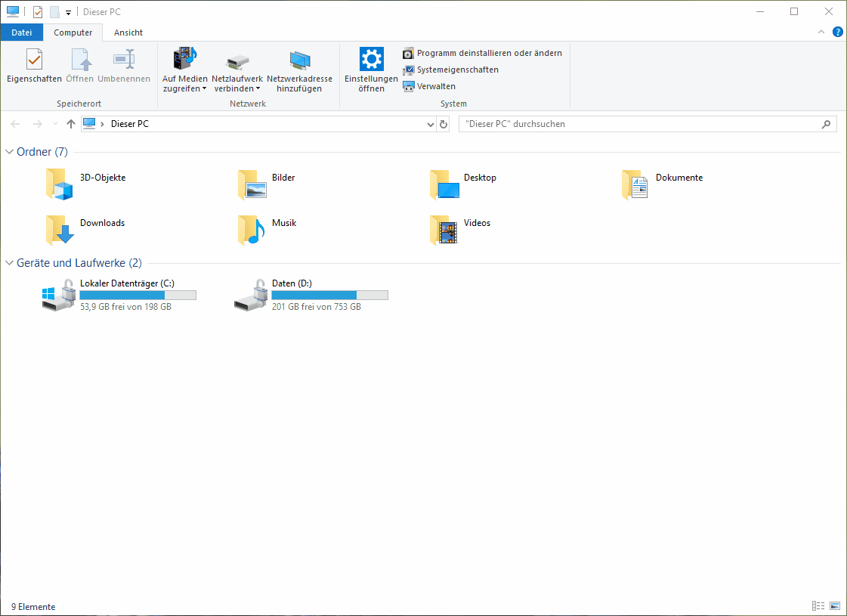847x616 pixels.
Task: Open Einstellungen via gear icon
Action: tap(371, 59)
